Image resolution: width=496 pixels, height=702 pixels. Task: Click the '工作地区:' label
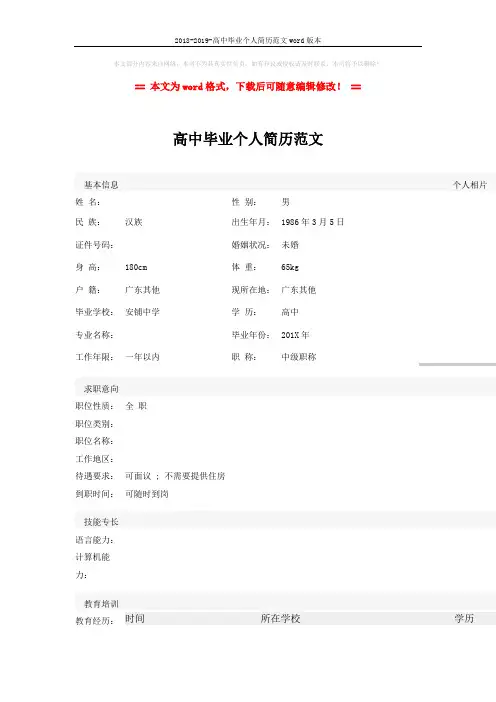tap(94, 459)
